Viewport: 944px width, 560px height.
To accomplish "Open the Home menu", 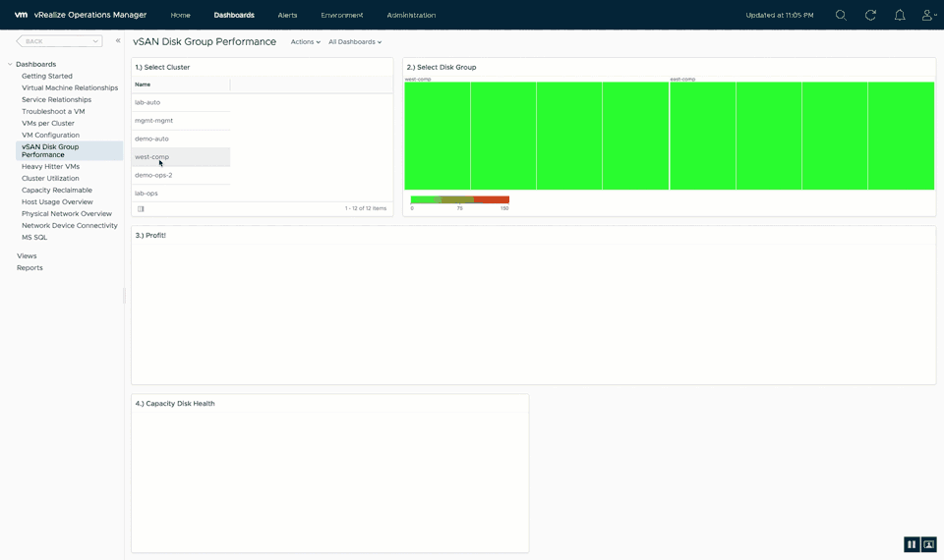I will pos(180,15).
